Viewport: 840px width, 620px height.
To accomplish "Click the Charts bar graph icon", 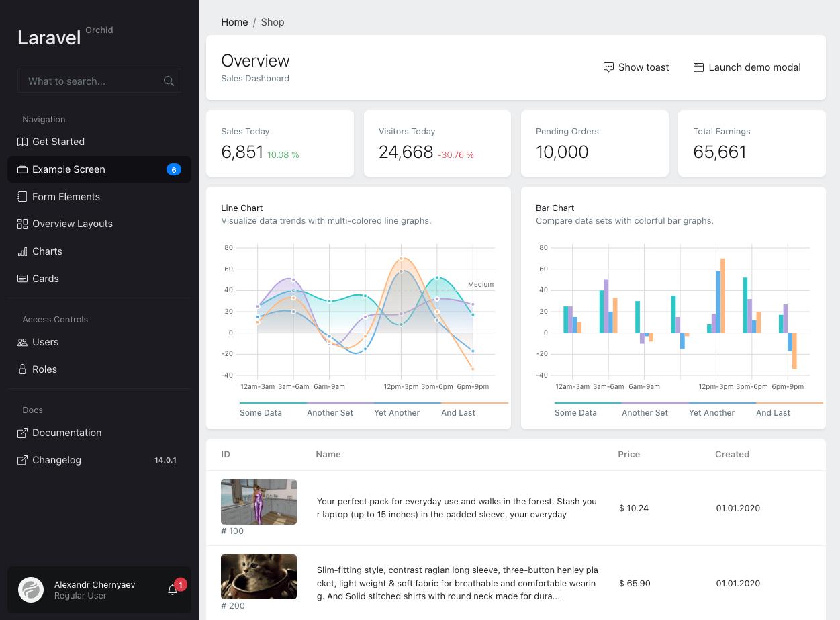I will 22,251.
